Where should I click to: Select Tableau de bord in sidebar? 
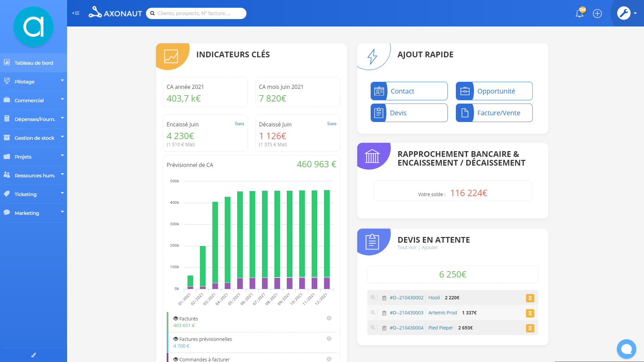pos(33,63)
